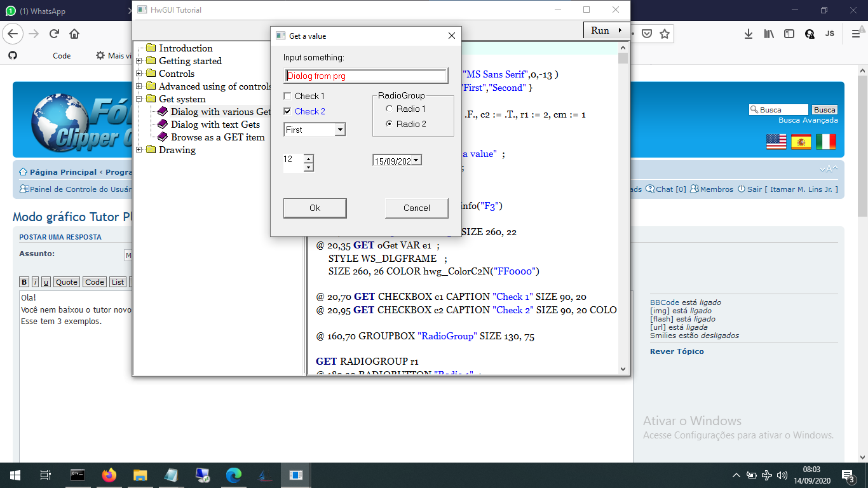Screen dimensions: 868x488
Task: Click the Firefox icon in the taskbar
Action: [109, 475]
